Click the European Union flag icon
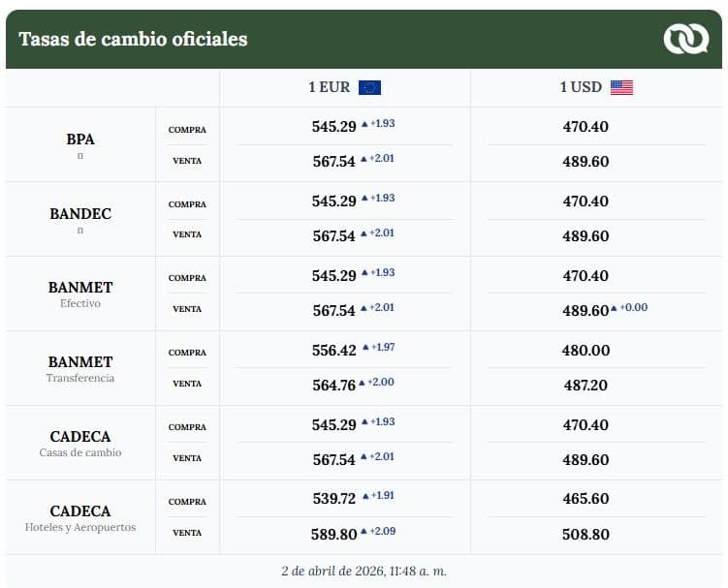728x588 pixels. [x=369, y=87]
